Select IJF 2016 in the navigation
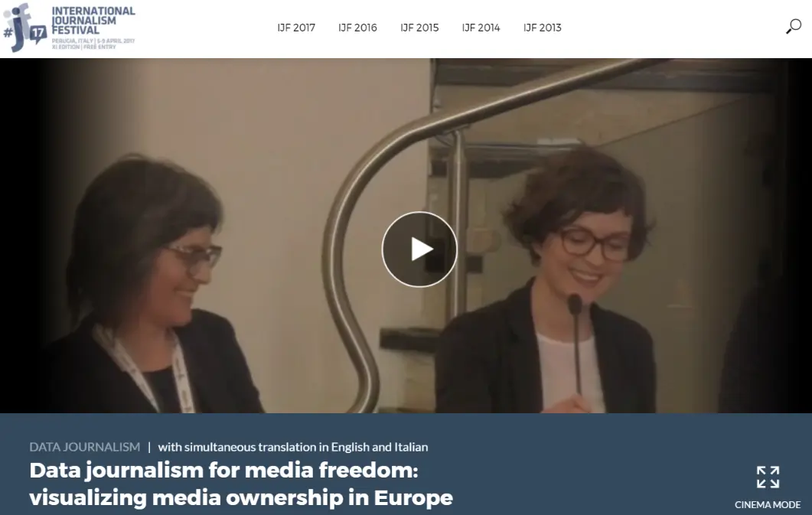 click(358, 28)
